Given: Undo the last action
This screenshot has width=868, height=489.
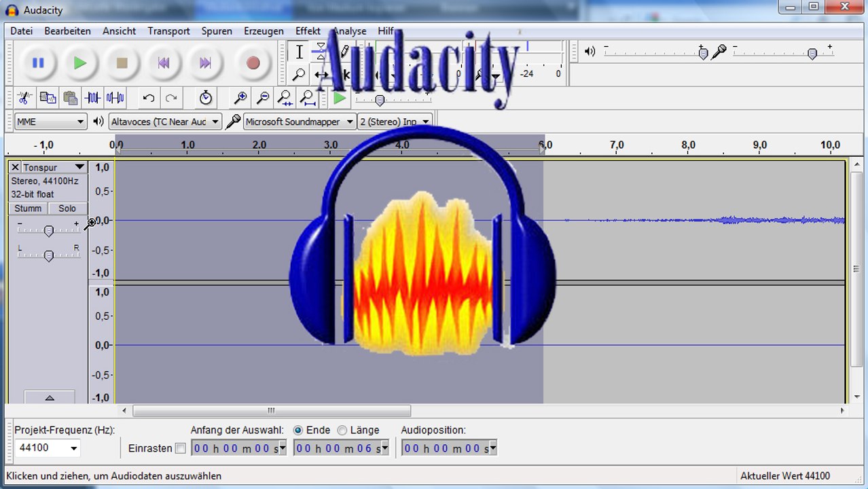Looking at the screenshot, I should point(149,98).
